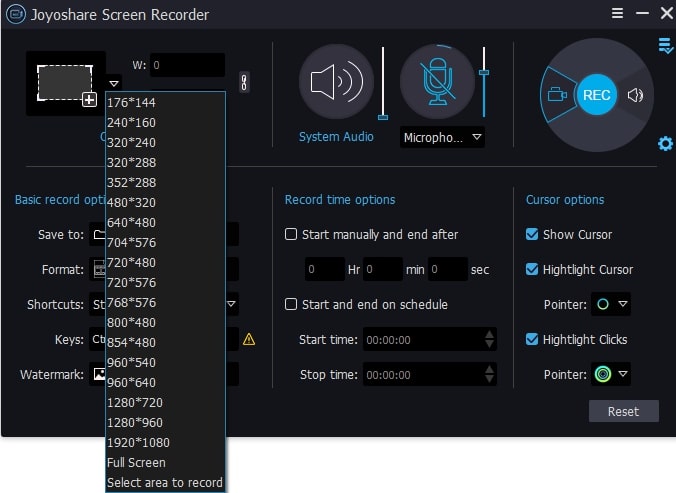676x493 pixels.
Task: Toggle the aspect ratio lock chain icon
Action: (x=244, y=82)
